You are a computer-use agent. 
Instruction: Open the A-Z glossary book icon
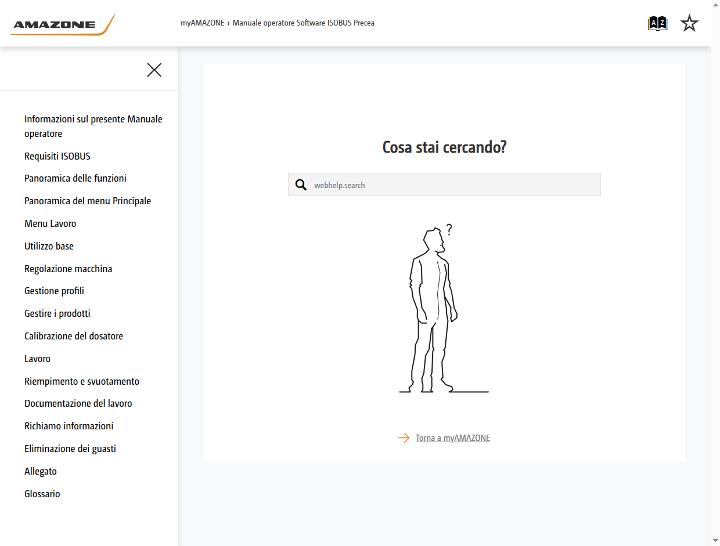(657, 23)
